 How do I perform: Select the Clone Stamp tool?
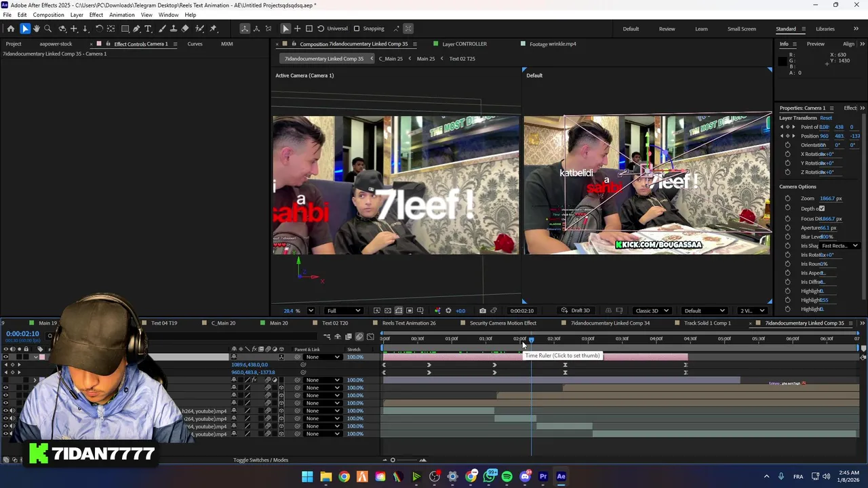click(174, 28)
